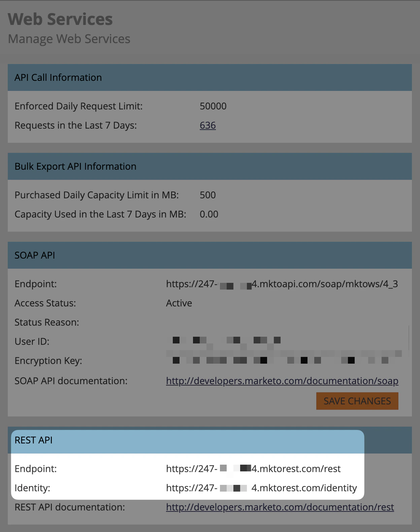Click the Web Services page title
Image resolution: width=420 pixels, height=532 pixels.
pyautogui.click(x=60, y=19)
